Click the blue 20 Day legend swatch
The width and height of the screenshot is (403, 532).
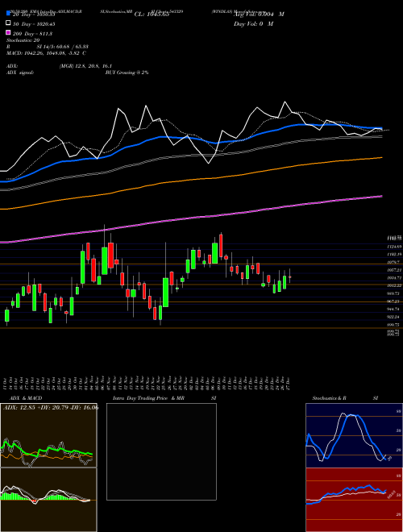[8, 13]
